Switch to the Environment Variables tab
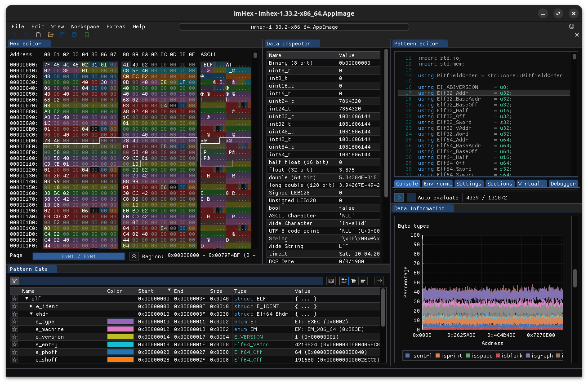 [x=437, y=184]
